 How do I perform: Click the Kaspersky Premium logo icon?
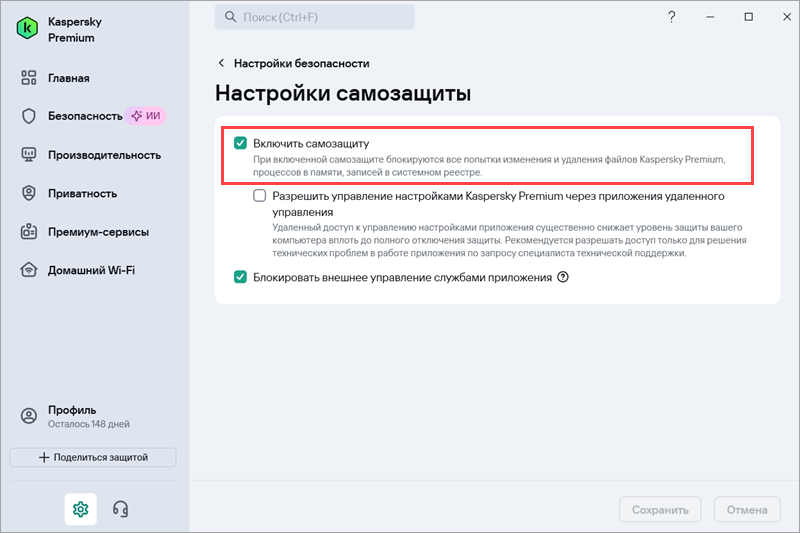[x=27, y=28]
